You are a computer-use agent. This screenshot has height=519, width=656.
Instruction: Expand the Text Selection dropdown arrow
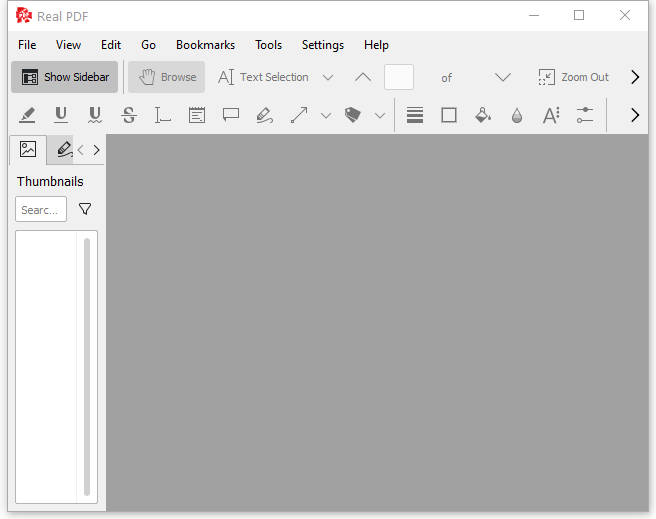click(328, 77)
